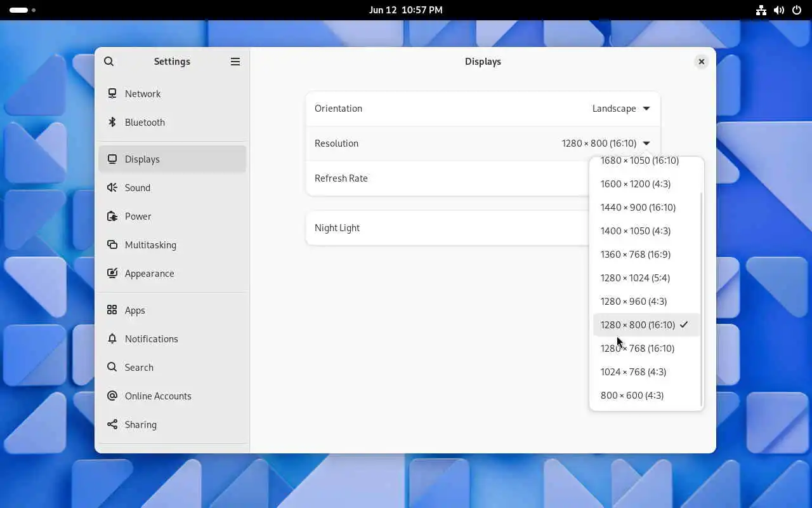
Task: Choose 1024 × 768 (4:3) resolution
Action: [x=646, y=372]
